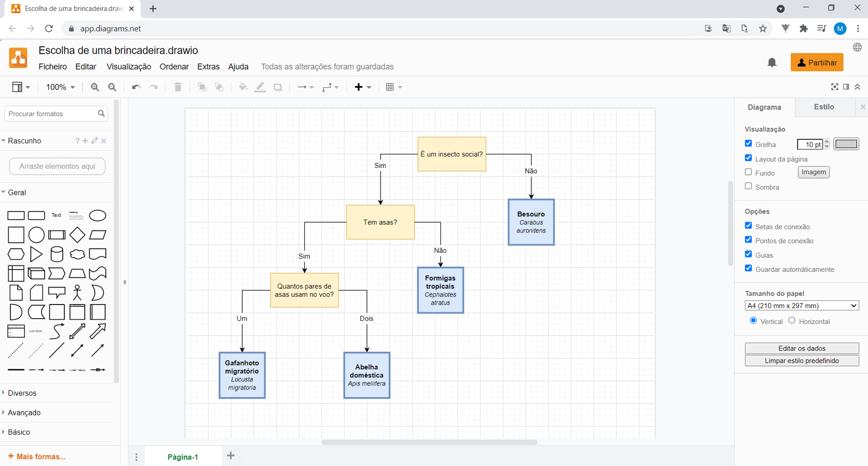Click the send to back icon
Viewport: 868px width, 466px height.
(219, 87)
